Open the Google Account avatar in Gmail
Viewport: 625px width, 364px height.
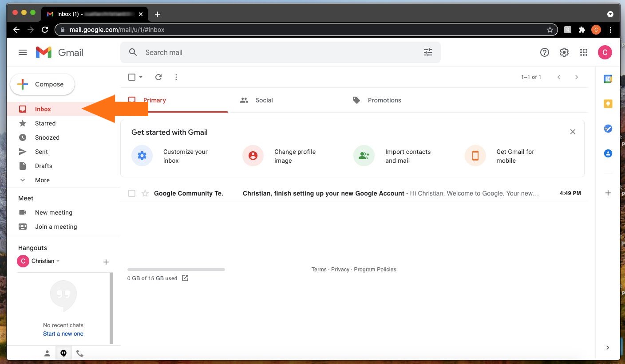click(x=605, y=52)
